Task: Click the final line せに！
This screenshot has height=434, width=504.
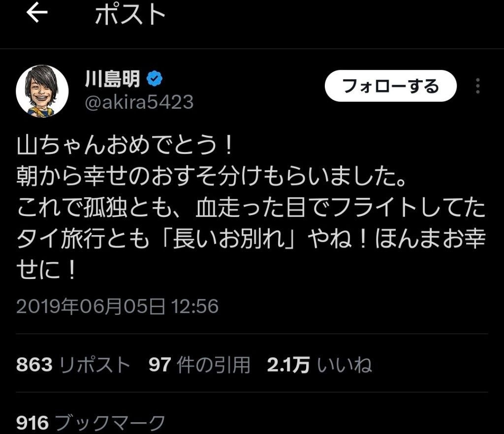Action: click(46, 270)
